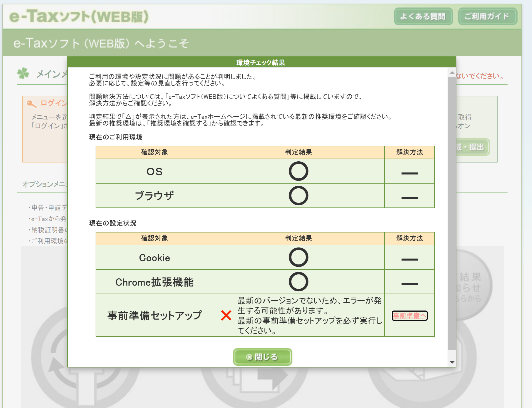Select the Chrome拡張機能 cell

click(x=154, y=282)
